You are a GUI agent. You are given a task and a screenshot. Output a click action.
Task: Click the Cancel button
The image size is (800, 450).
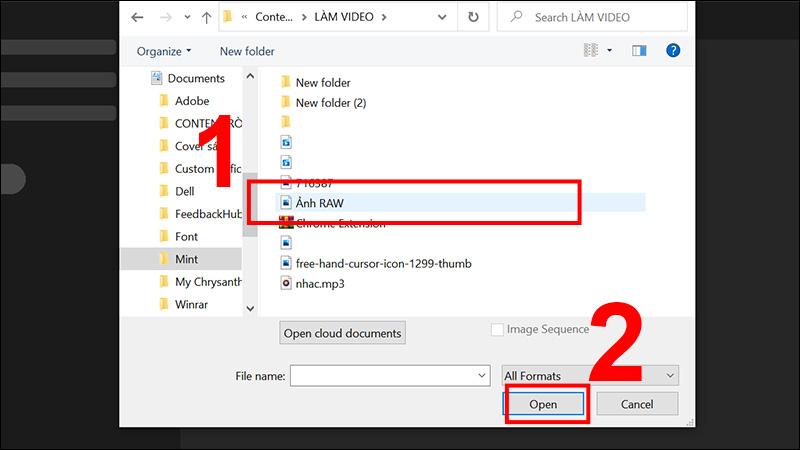pyautogui.click(x=637, y=404)
